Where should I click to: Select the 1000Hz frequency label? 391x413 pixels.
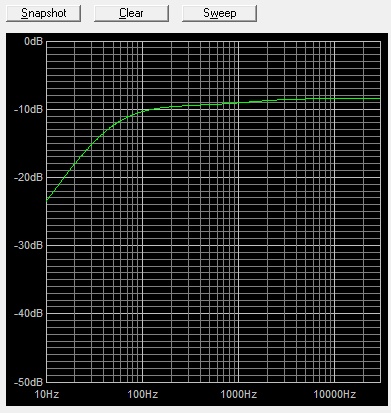tap(239, 395)
